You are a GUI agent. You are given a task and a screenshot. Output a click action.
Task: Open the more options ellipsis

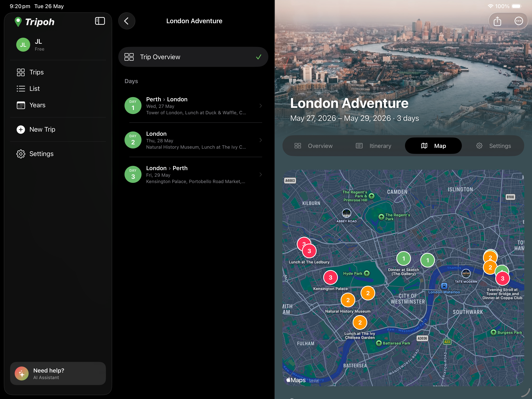click(x=518, y=21)
